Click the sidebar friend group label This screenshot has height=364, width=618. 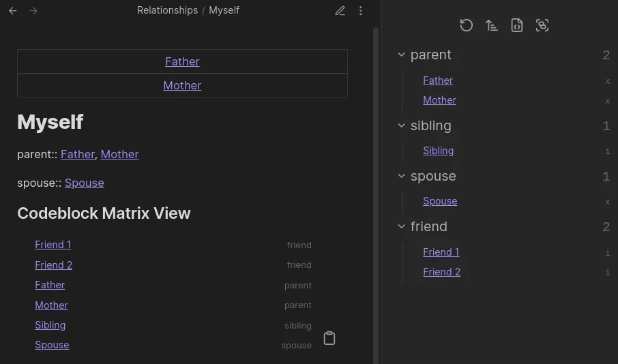(429, 226)
